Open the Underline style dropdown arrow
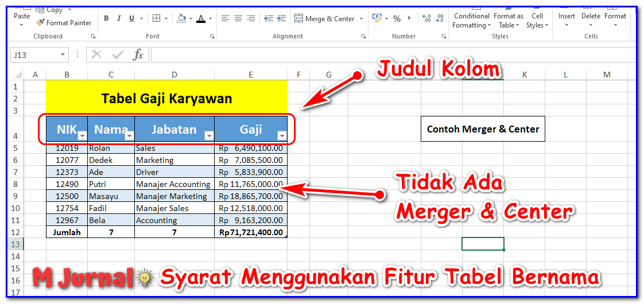 pos(141,18)
